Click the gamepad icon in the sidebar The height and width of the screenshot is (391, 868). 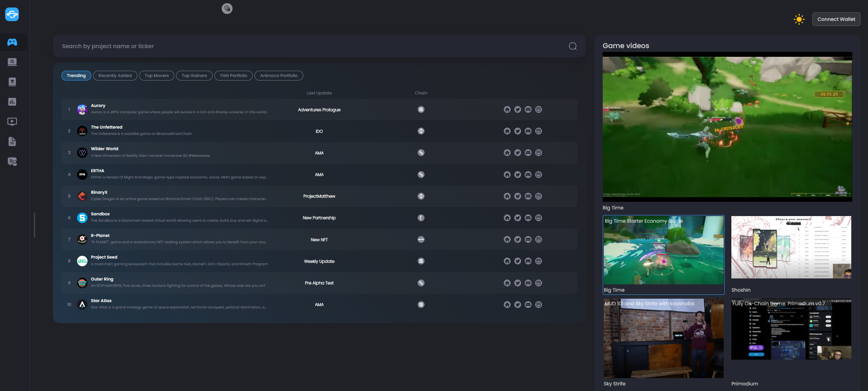(12, 42)
